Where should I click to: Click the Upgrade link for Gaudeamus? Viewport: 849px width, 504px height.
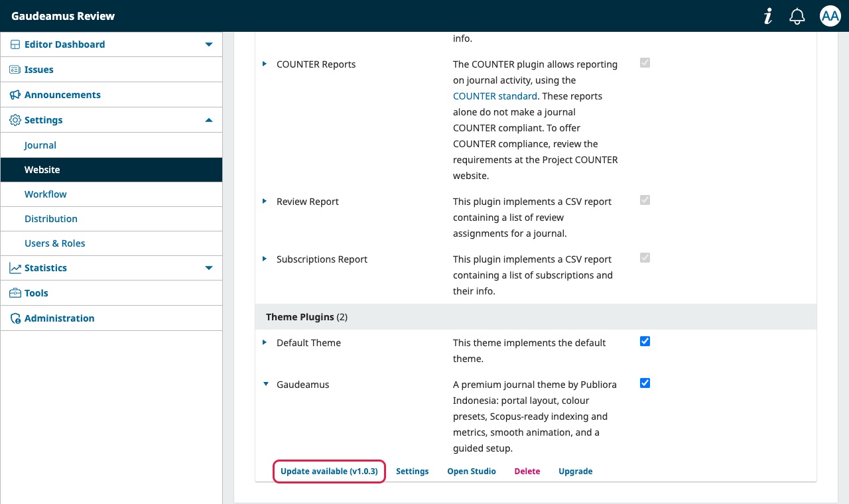click(x=576, y=472)
